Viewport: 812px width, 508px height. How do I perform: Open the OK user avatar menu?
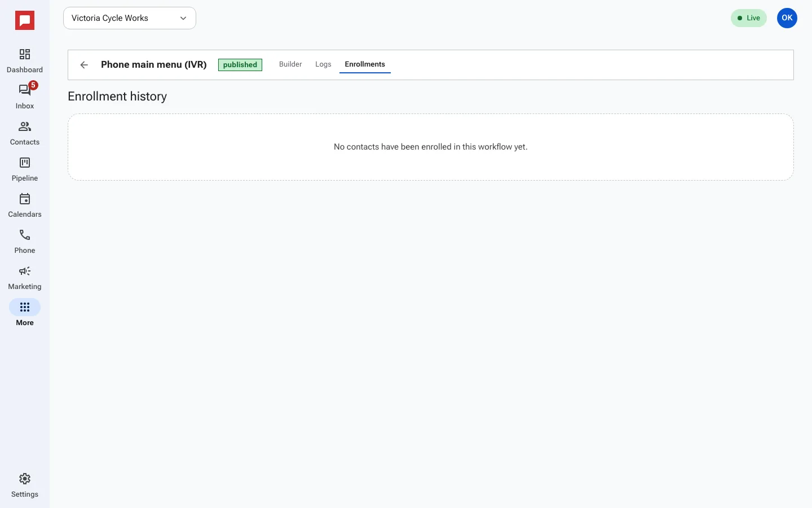[787, 18]
